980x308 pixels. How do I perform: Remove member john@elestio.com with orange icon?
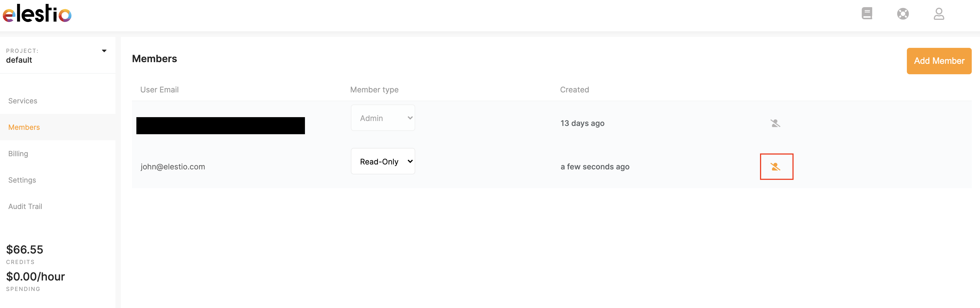(x=776, y=167)
